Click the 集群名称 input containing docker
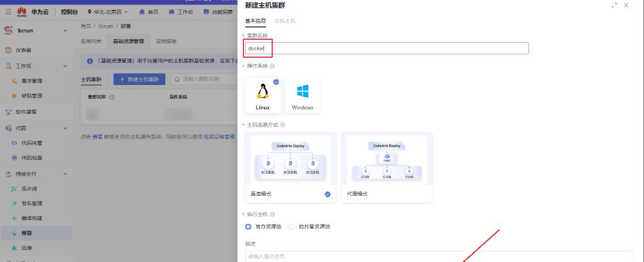644x262 pixels. point(387,48)
